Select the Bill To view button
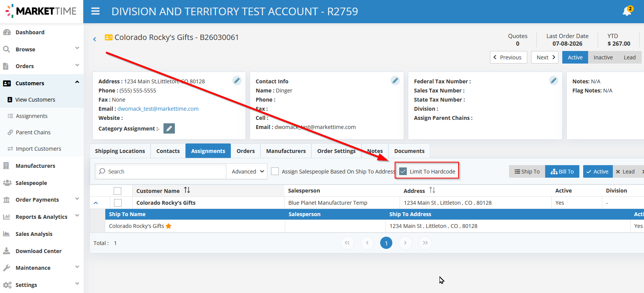 click(x=562, y=172)
